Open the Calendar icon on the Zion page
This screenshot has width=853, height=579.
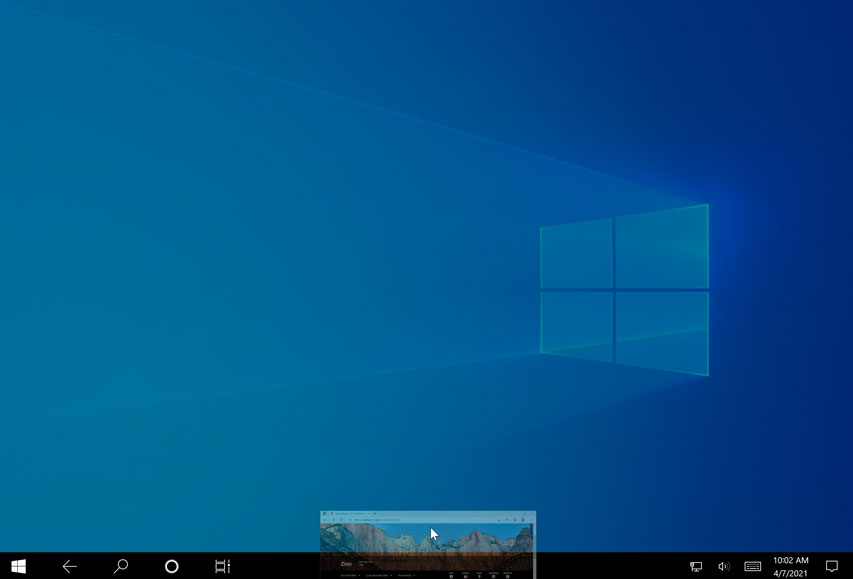(493, 576)
